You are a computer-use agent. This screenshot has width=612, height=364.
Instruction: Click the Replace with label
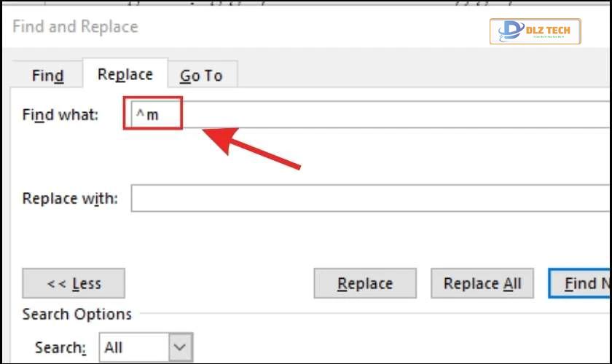click(70, 198)
